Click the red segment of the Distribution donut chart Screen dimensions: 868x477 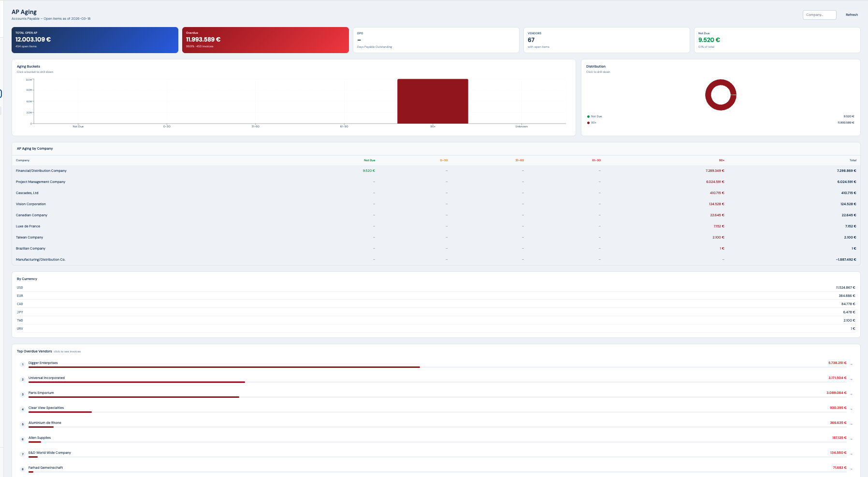tap(721, 80)
